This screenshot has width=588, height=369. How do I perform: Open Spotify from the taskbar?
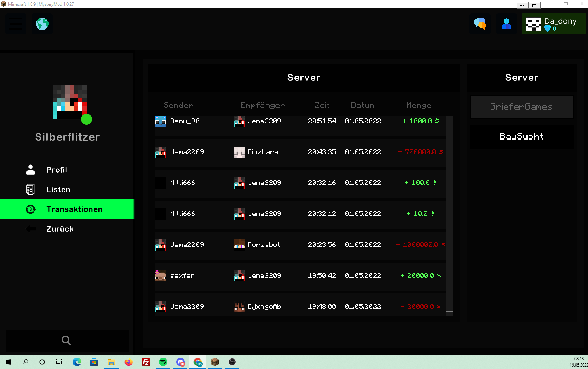pyautogui.click(x=163, y=362)
